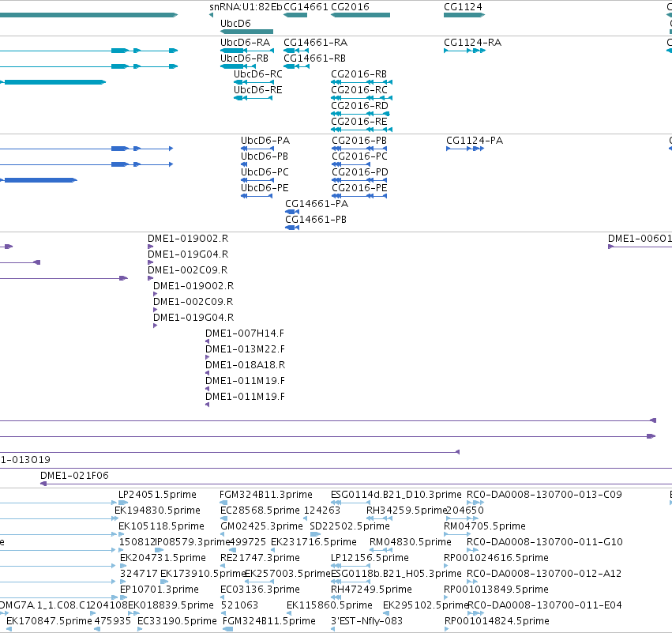Click the LP12156.5prime EST label
This screenshot has height=633, width=672.
pyautogui.click(x=370, y=559)
